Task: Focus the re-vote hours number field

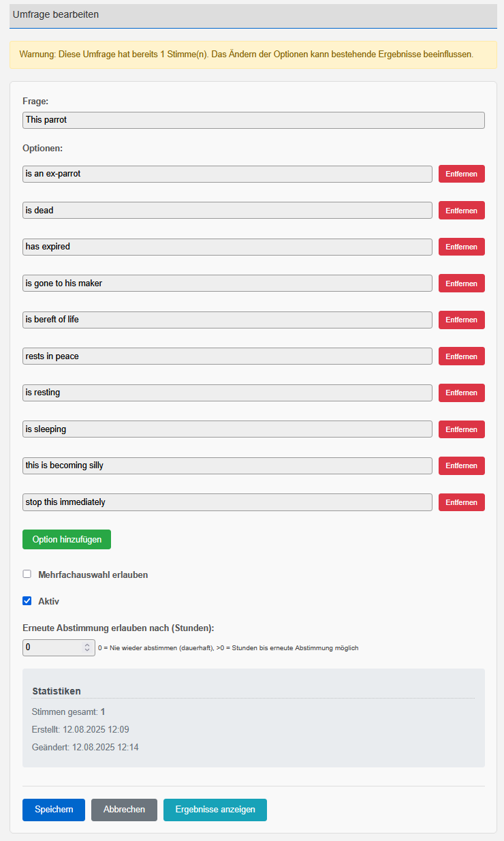Action: [59, 647]
